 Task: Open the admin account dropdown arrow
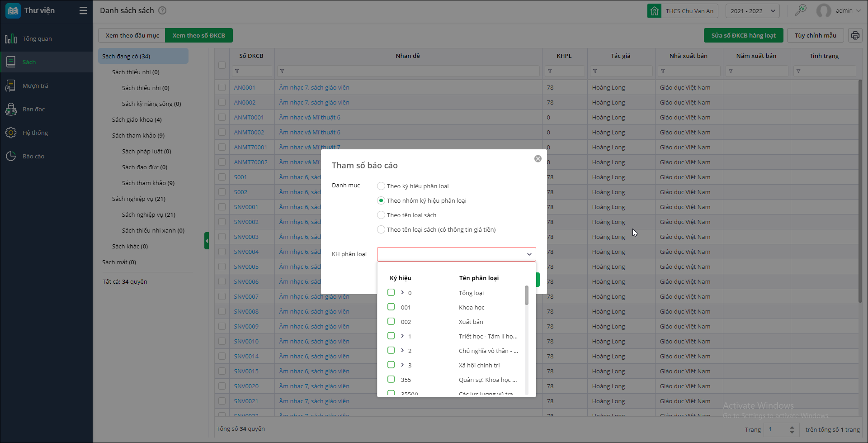point(859,11)
